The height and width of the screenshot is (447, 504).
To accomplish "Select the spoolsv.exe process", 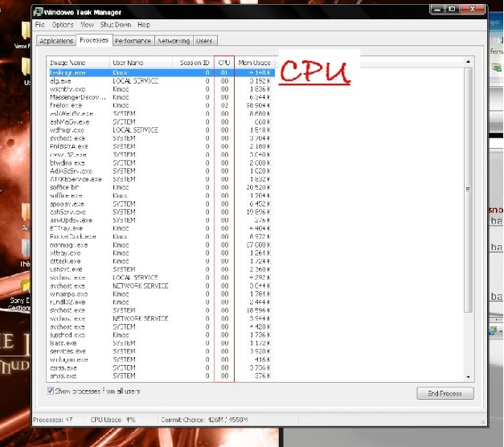I will pos(161,204).
